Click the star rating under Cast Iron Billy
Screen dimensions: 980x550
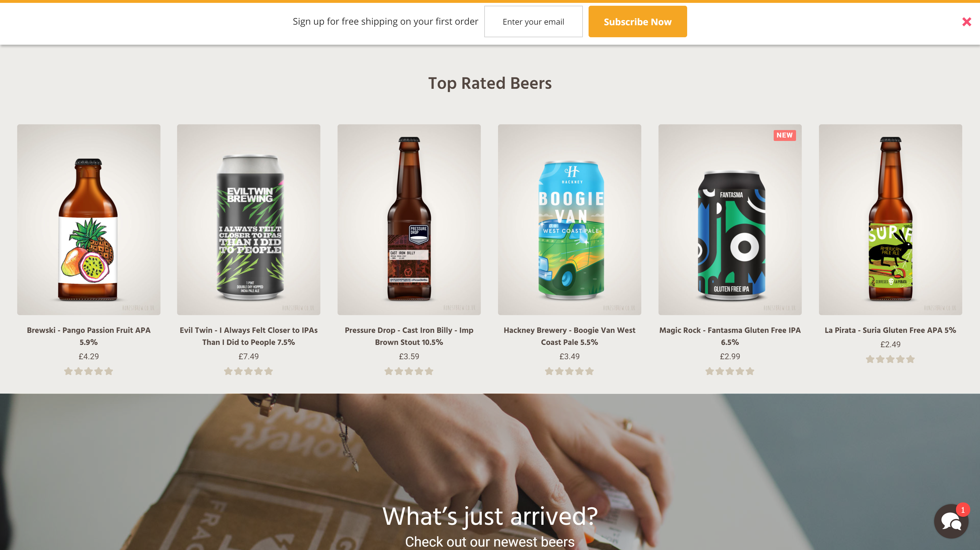409,371
